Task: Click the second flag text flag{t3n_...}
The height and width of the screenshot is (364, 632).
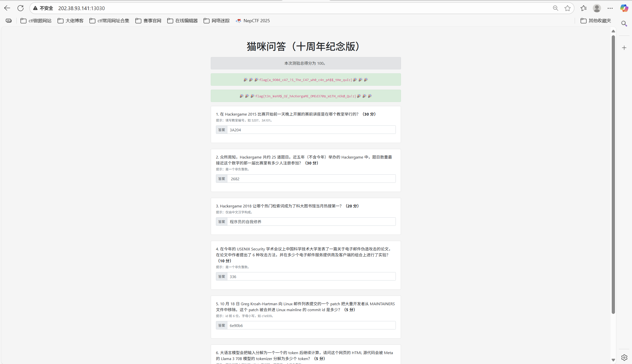Action: 306,96
